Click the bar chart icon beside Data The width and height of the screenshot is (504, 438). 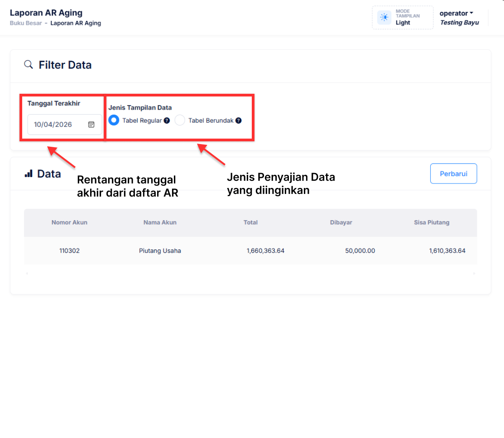tap(29, 173)
